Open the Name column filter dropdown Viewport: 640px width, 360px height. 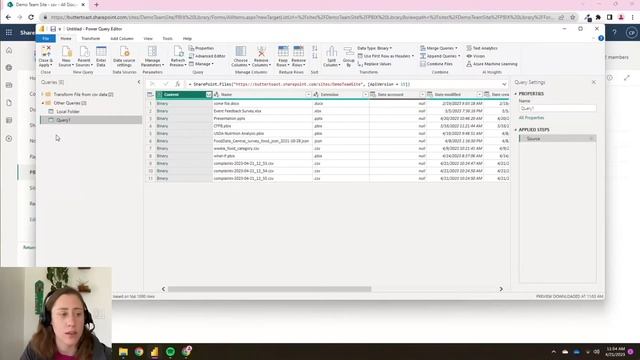(x=308, y=95)
